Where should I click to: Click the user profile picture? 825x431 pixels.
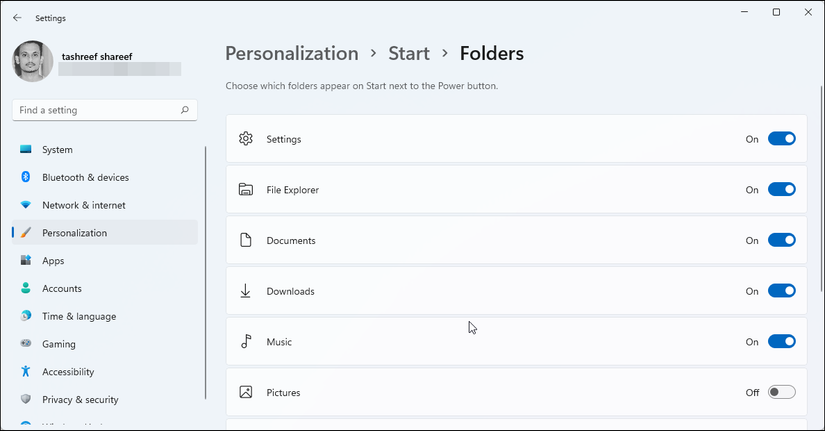(x=33, y=61)
